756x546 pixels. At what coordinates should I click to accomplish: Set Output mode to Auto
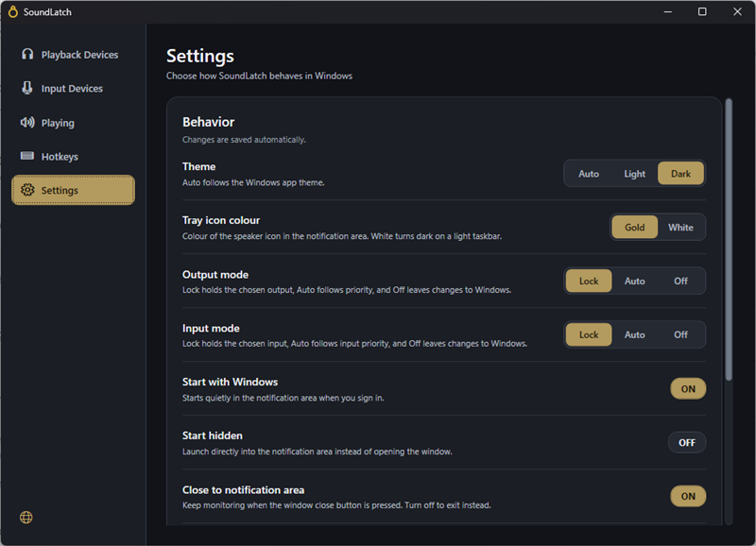pyautogui.click(x=634, y=281)
